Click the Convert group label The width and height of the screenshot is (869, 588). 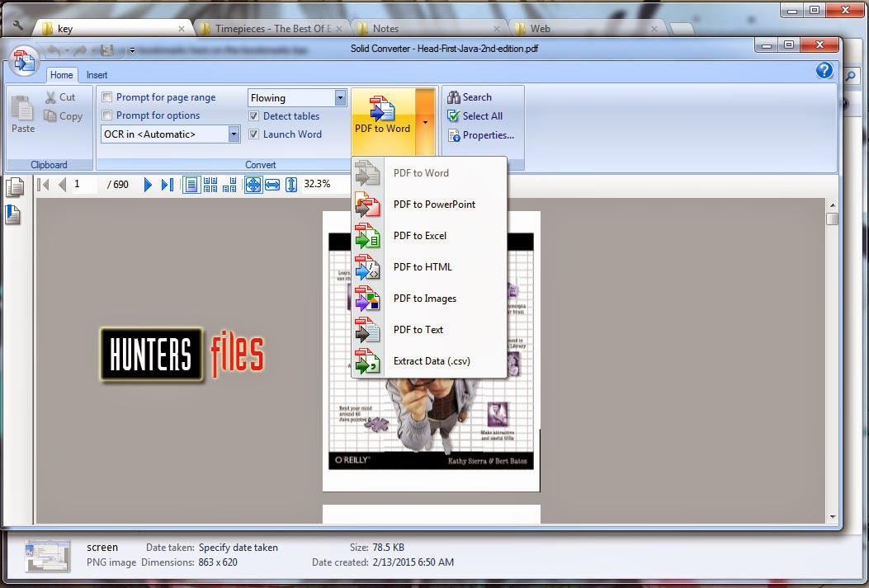(261, 164)
